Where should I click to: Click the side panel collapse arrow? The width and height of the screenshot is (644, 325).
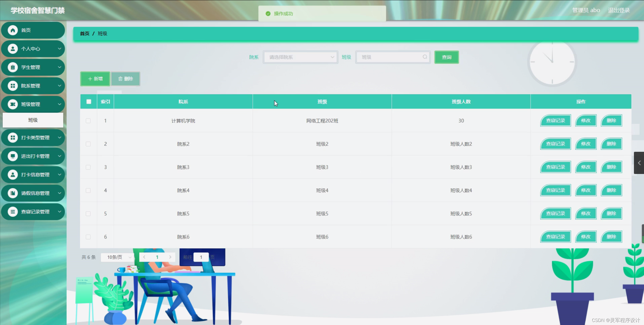(x=639, y=163)
